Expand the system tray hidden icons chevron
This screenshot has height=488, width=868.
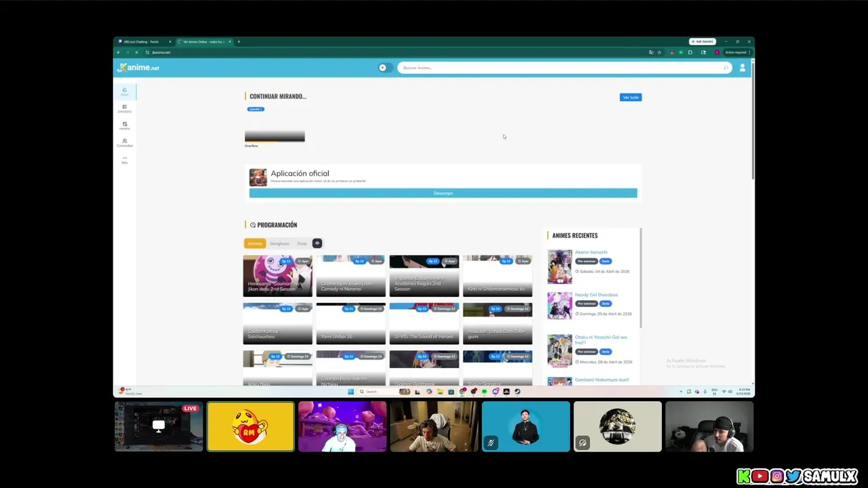click(x=681, y=392)
